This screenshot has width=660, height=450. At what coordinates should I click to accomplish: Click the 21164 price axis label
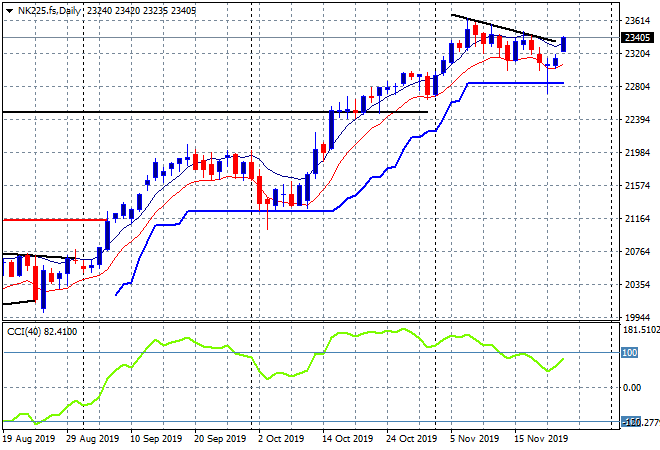[637, 219]
